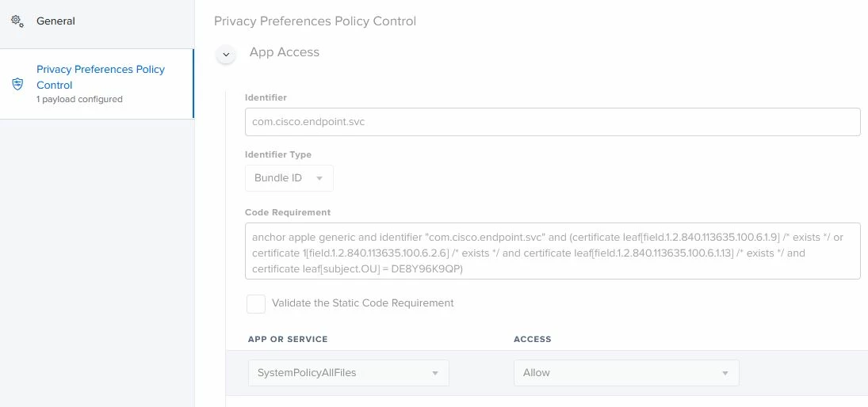Screen dimensions: 868x407
Task: Enable Validate the Static Code Requirement
Action: click(x=256, y=303)
